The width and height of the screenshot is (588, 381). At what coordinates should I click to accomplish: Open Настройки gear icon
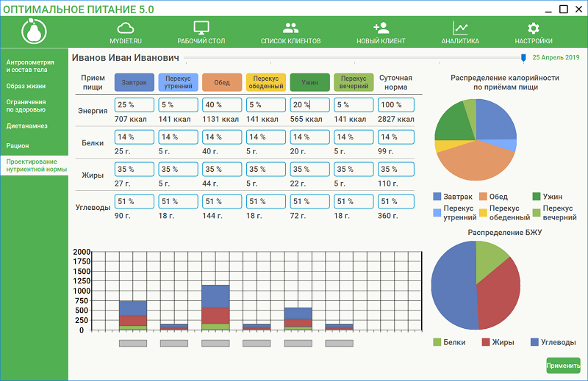534,28
